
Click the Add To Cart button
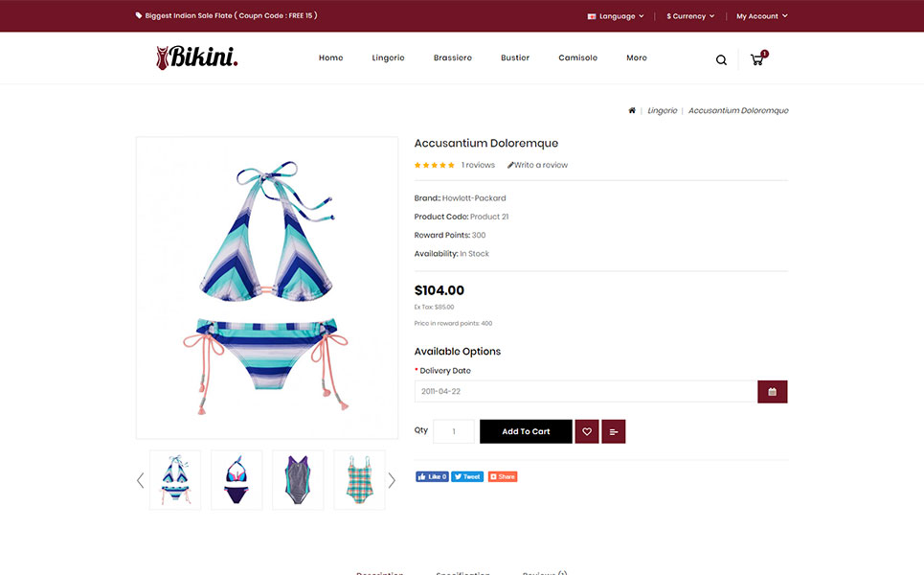tap(526, 431)
